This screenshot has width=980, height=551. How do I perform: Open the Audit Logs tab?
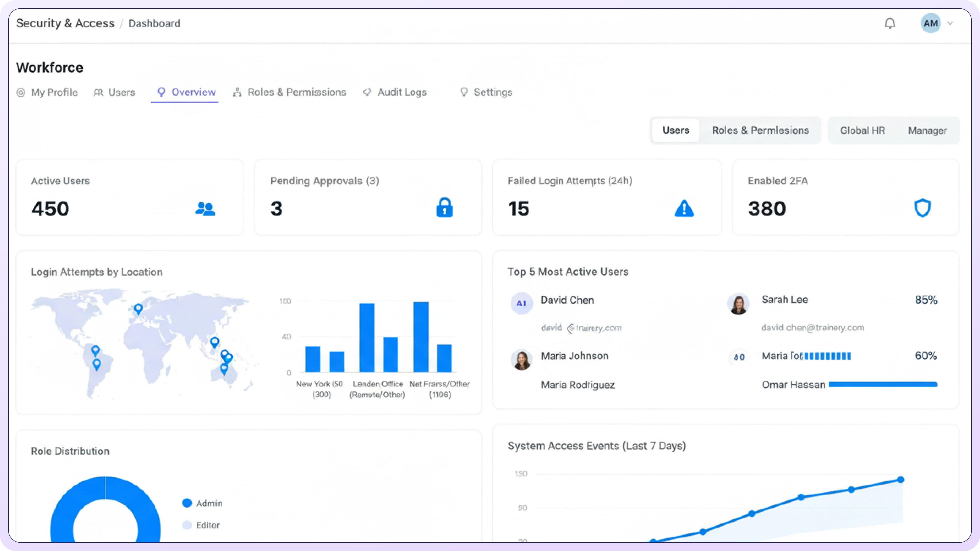click(395, 92)
